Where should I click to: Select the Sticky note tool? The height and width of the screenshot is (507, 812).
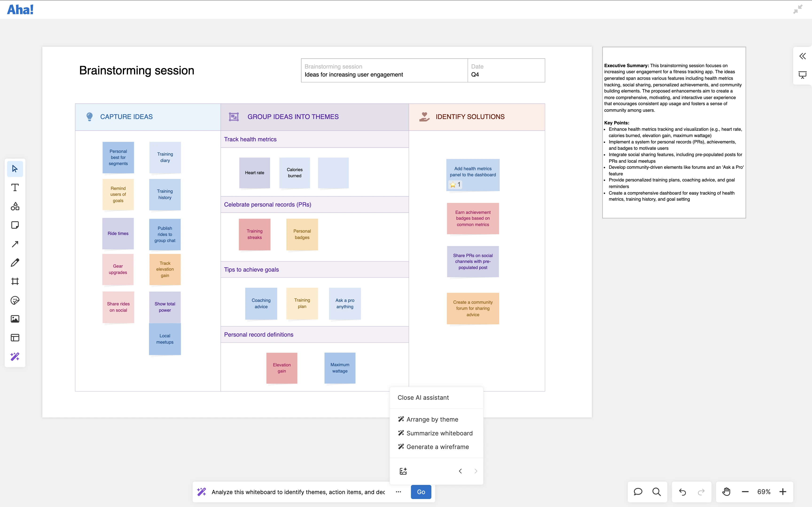click(x=15, y=225)
